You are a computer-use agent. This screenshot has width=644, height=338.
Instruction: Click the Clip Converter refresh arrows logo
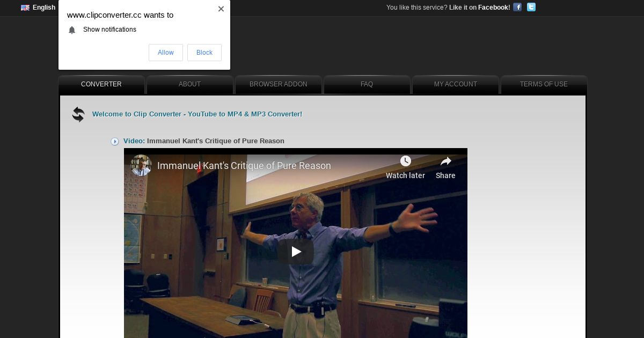click(78, 114)
